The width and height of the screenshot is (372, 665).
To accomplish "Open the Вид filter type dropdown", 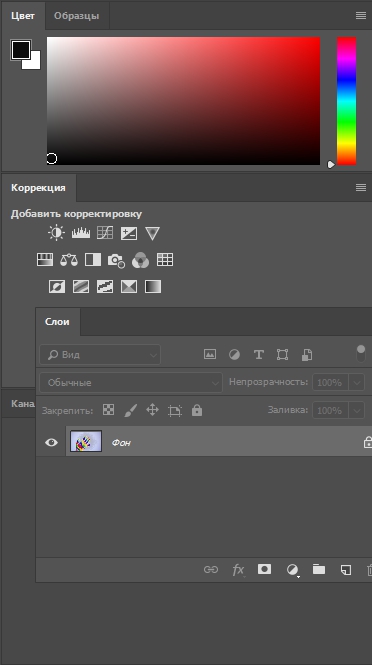I will [100, 355].
